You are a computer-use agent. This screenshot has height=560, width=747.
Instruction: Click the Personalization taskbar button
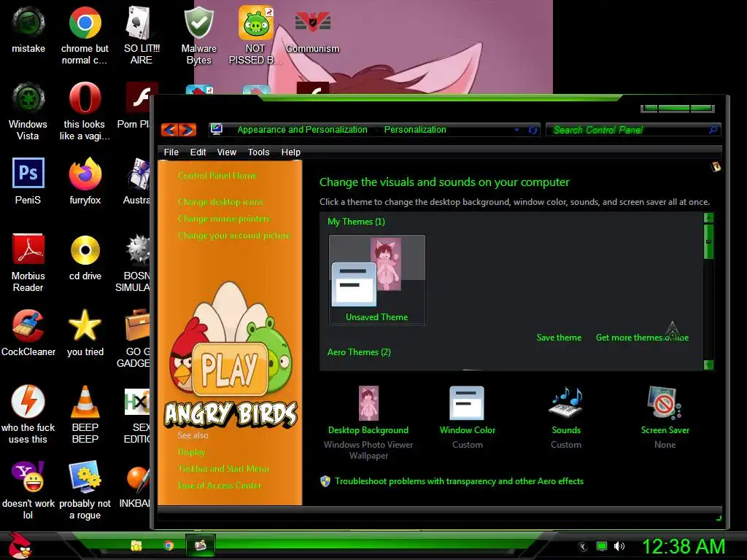tap(200, 545)
